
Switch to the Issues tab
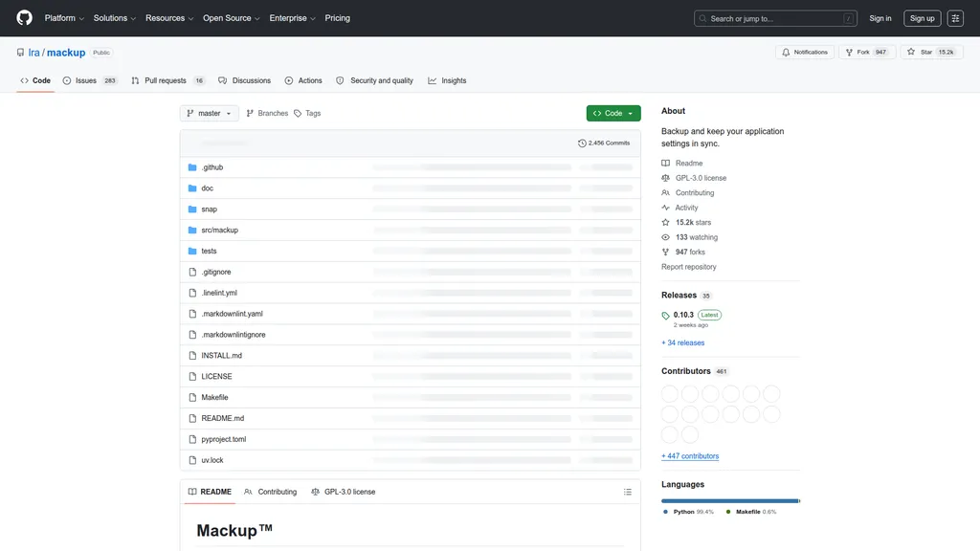click(x=89, y=80)
